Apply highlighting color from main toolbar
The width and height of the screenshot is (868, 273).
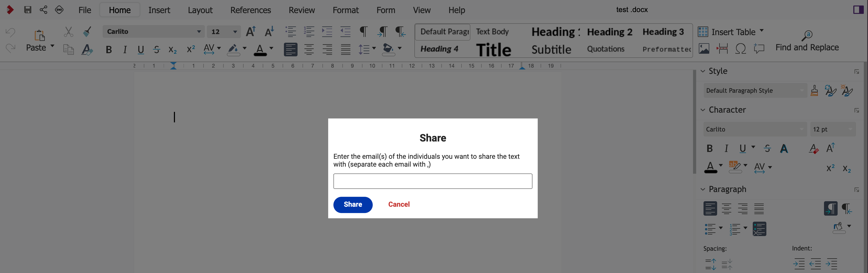tap(233, 50)
